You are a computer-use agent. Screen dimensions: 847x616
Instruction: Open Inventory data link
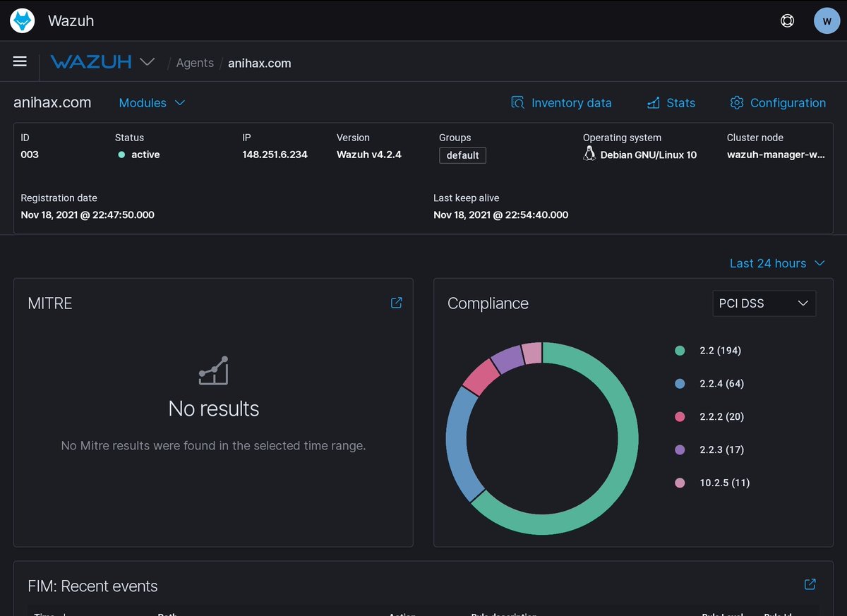click(x=561, y=103)
